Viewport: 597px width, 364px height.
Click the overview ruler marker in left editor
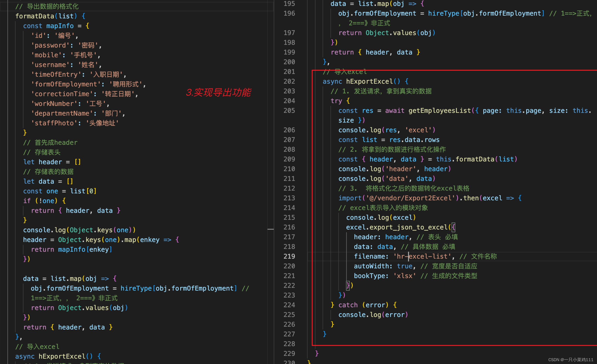click(x=270, y=229)
